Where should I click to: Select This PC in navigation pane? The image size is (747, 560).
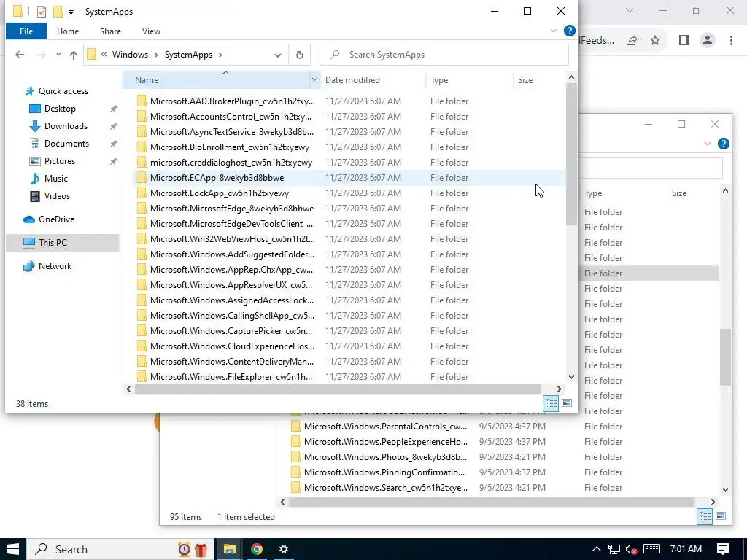pyautogui.click(x=53, y=242)
